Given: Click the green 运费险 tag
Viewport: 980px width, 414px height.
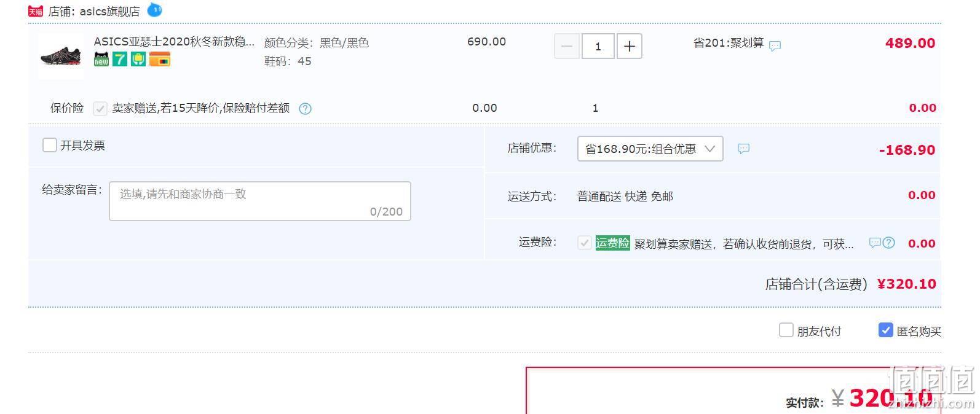Looking at the screenshot, I should click(612, 243).
